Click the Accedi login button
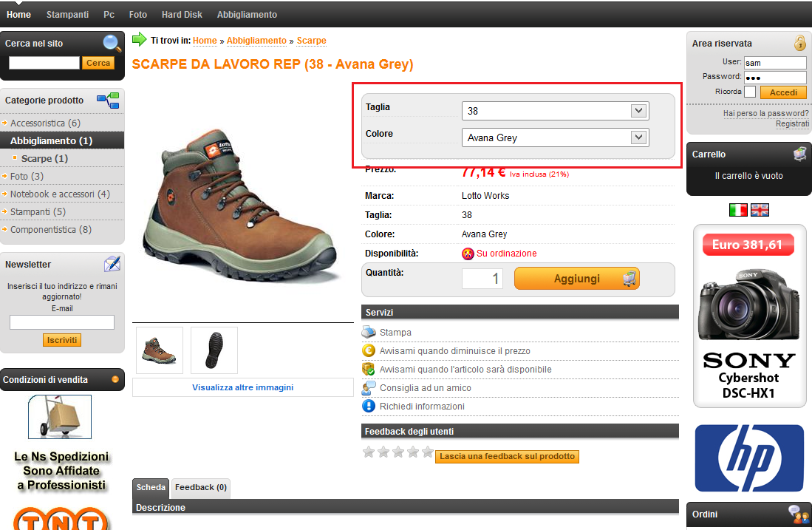 (783, 92)
